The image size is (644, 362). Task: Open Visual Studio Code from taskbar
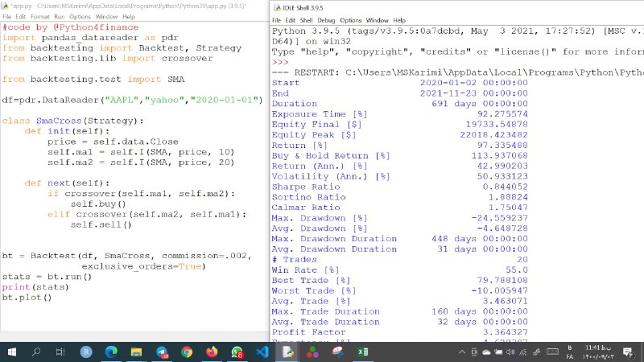tap(262, 352)
